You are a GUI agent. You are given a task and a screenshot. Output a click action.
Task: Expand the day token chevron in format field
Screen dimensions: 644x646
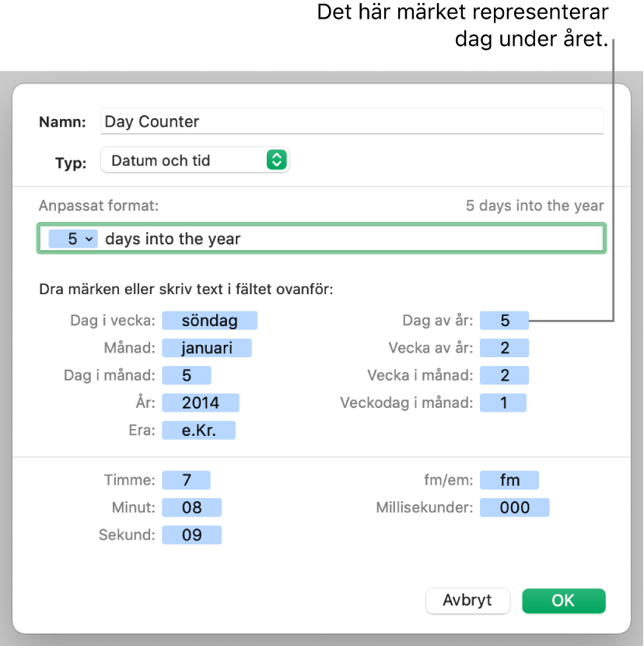click(89, 240)
